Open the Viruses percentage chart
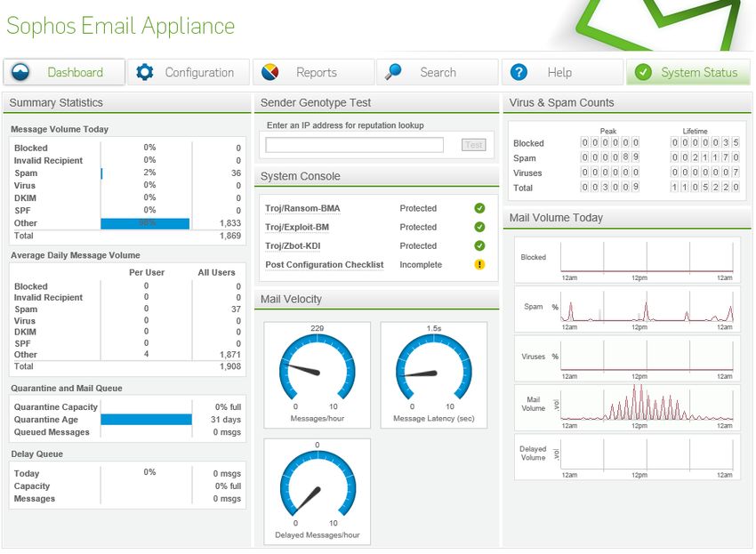This screenshot has width=756, height=554. 627,358
